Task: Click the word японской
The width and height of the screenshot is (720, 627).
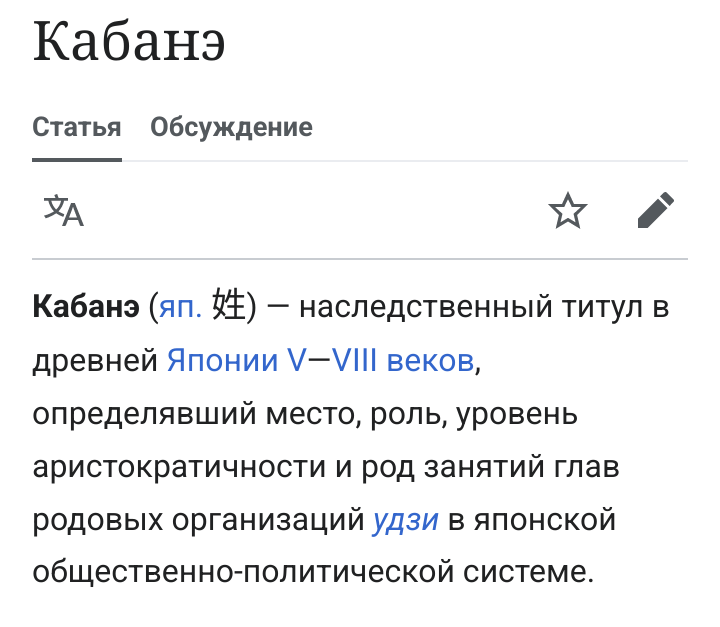Action: [545, 520]
